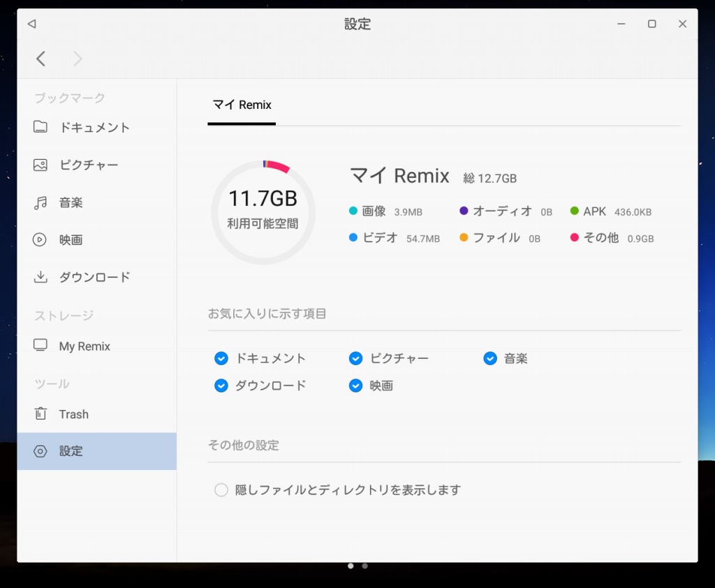Image resolution: width=715 pixels, height=588 pixels.
Task: Open ドキュメント bookmark in sidebar
Action: 96,127
